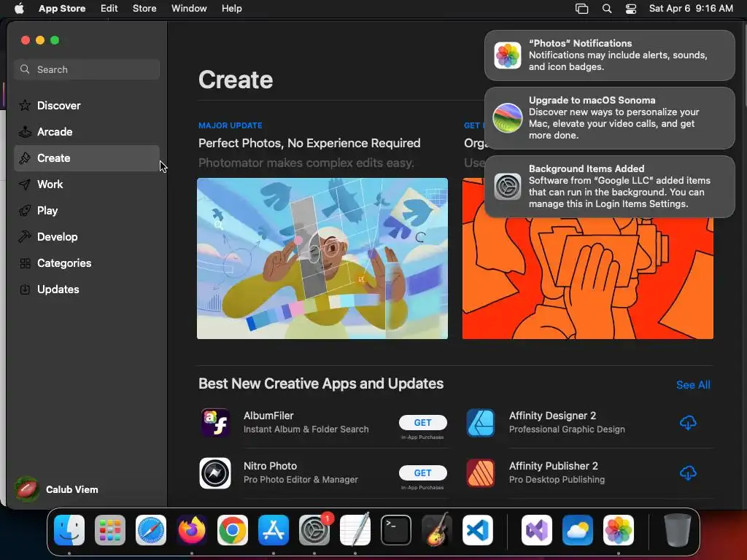Open the Discover section in sidebar
The height and width of the screenshot is (560, 747).
tap(87, 105)
